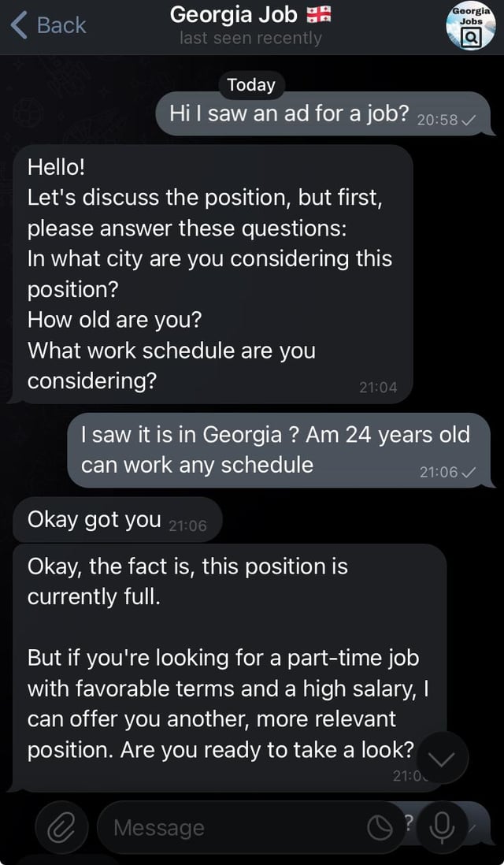The height and width of the screenshot is (865, 504).
Task: Select the "Hi I saw an ad" message
Action: point(287,114)
